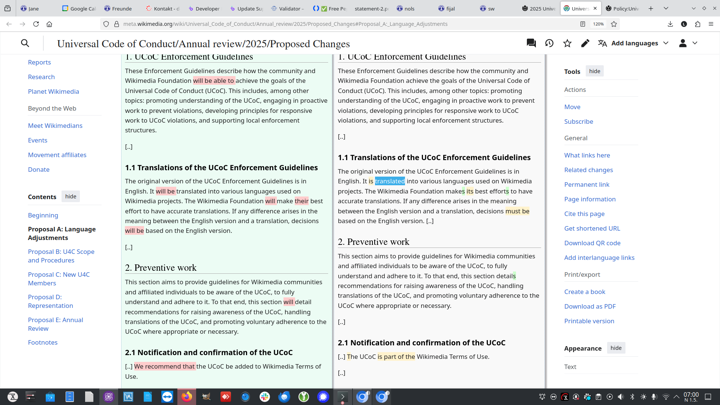View page history via the clock icon
Image resolution: width=720 pixels, height=405 pixels.
point(549,43)
